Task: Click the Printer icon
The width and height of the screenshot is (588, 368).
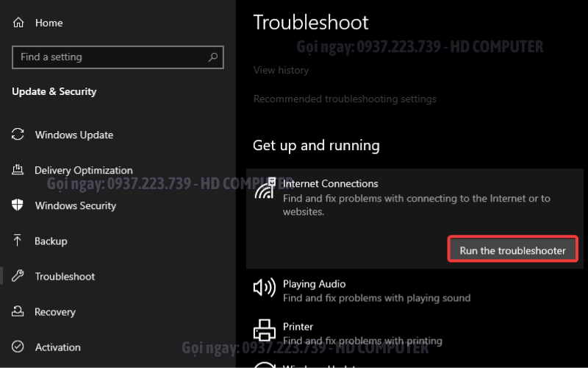Action: pos(265,330)
